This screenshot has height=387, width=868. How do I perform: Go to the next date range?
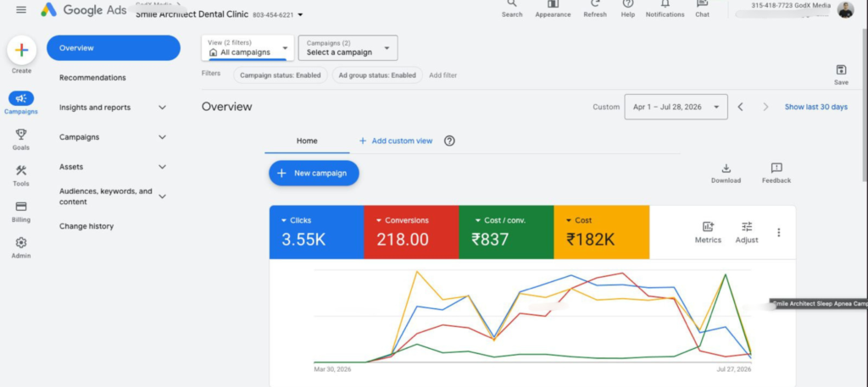[x=765, y=107]
